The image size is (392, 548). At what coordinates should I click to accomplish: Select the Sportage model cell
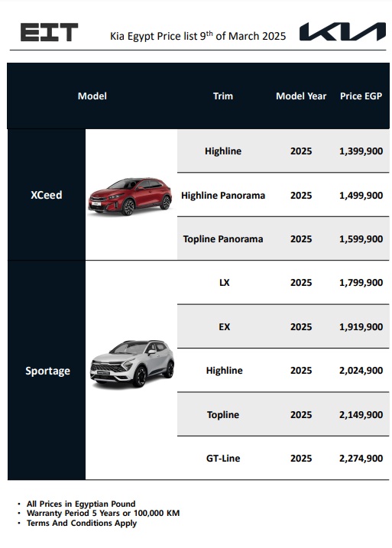[47, 371]
